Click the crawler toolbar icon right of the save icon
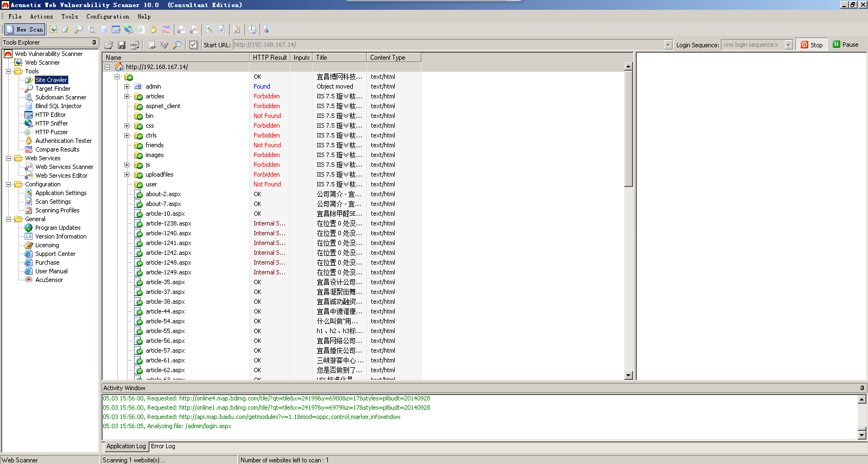The image size is (868, 464). click(x=135, y=45)
